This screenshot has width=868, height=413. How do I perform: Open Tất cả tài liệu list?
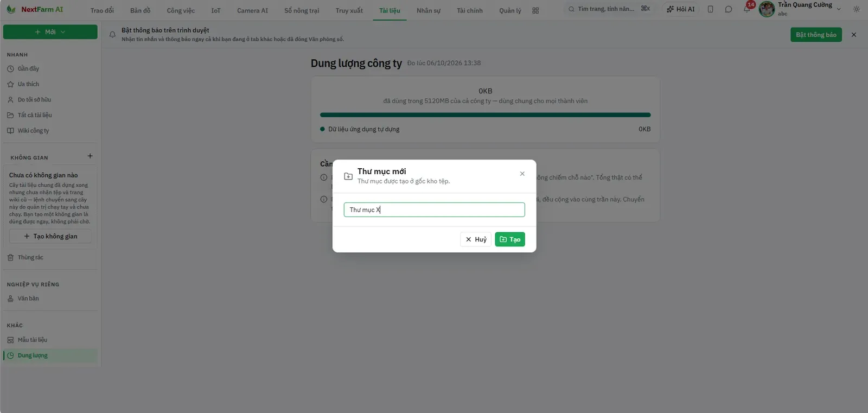coord(50,115)
